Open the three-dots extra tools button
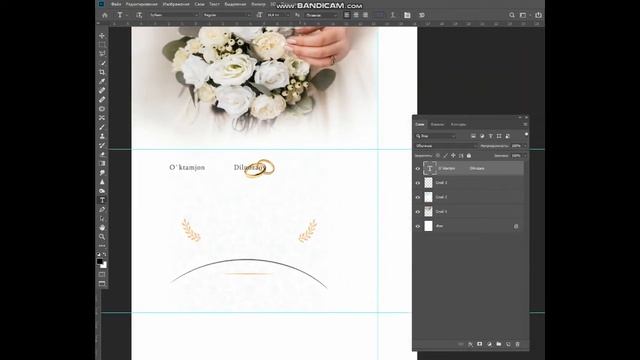 102,246
